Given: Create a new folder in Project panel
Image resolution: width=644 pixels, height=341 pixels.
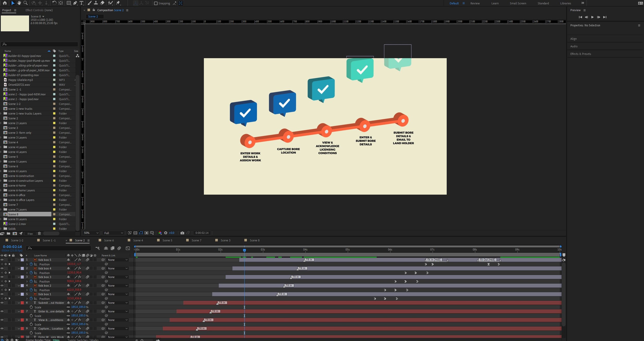Looking at the screenshot, I should coord(9,234).
